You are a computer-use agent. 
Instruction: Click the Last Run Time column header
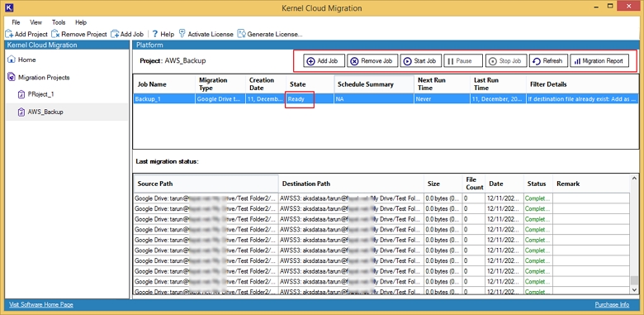click(x=498, y=84)
